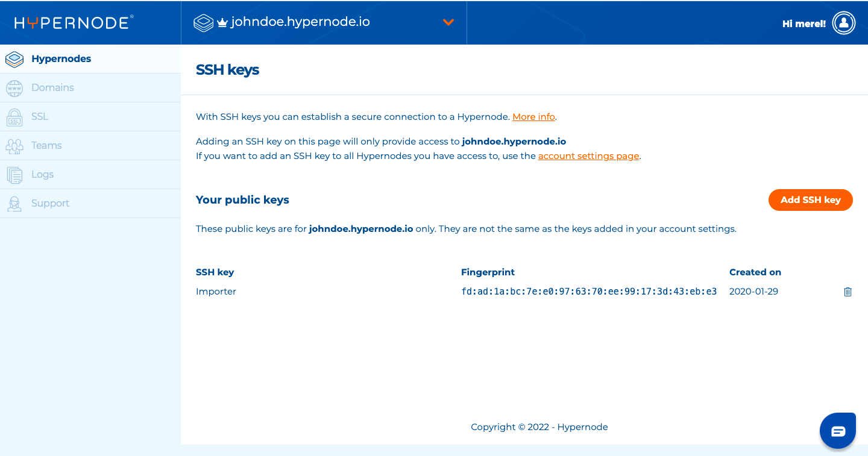Image resolution: width=868 pixels, height=456 pixels.
Task: Click the Hypernode logo in header
Action: pos(74,23)
